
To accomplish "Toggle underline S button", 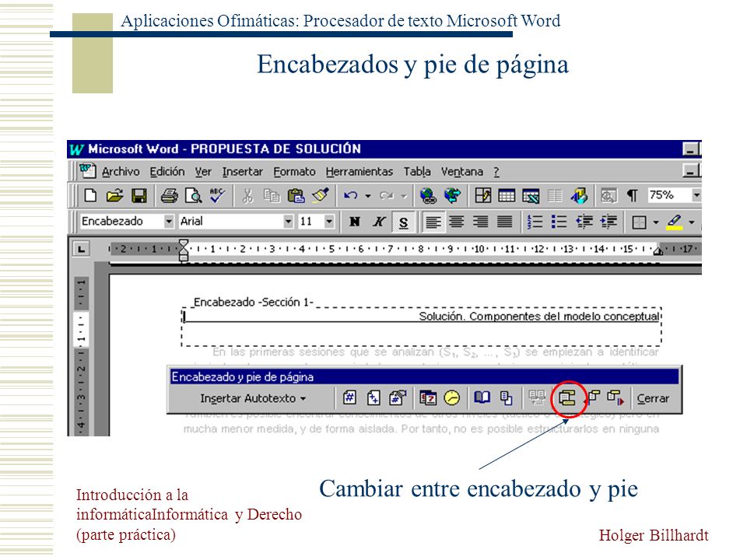I will click(x=404, y=222).
